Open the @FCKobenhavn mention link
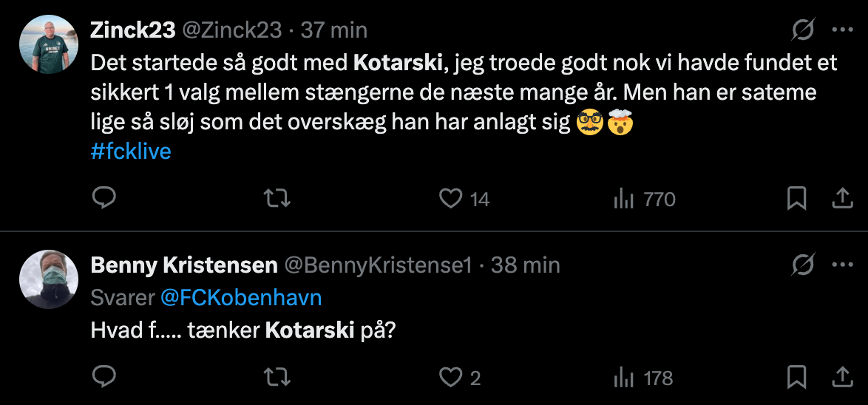The width and height of the screenshot is (868, 405). [240, 298]
